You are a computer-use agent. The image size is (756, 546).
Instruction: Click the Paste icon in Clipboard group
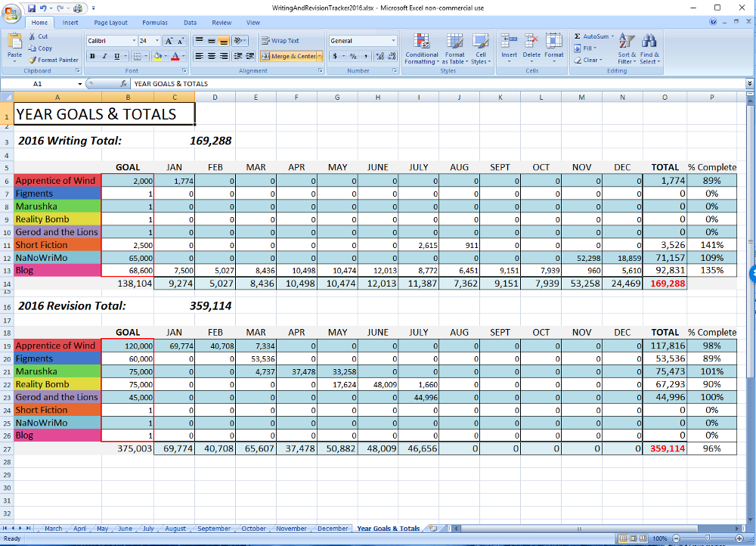14,43
